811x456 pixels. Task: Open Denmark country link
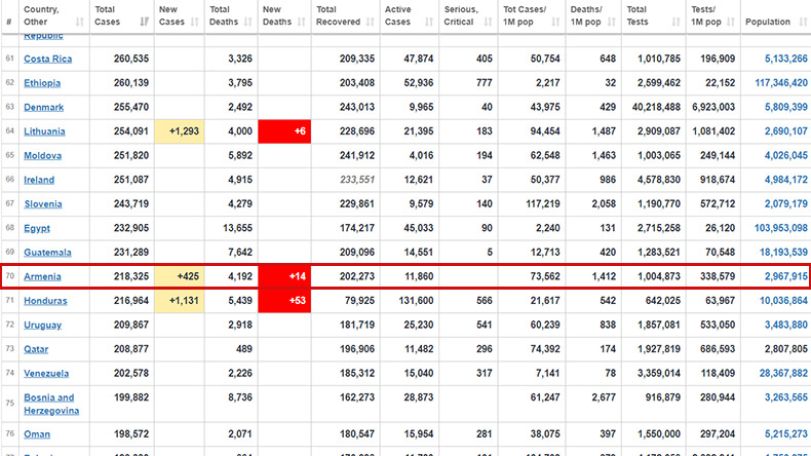click(x=43, y=107)
